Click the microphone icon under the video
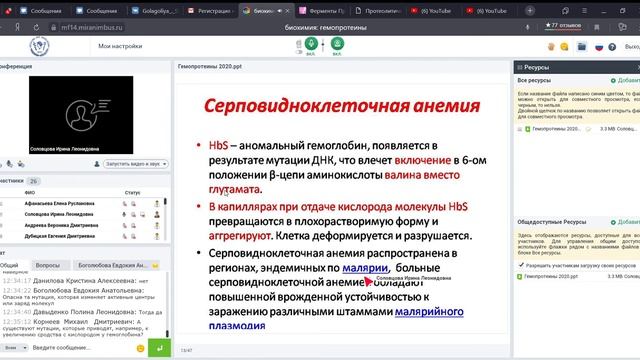The height and width of the screenshot is (360, 640). (9, 164)
